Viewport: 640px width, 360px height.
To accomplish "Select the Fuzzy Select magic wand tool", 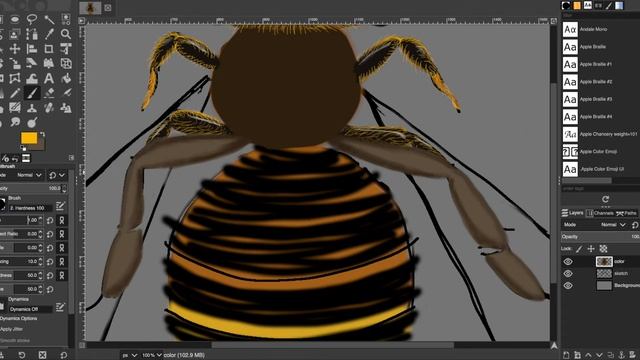I will click(49, 19).
